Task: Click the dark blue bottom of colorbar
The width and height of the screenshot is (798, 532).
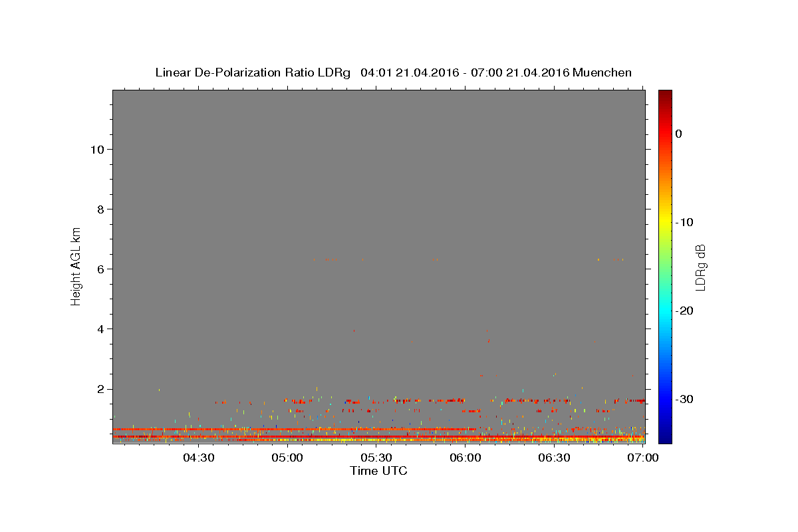Action: [x=665, y=438]
